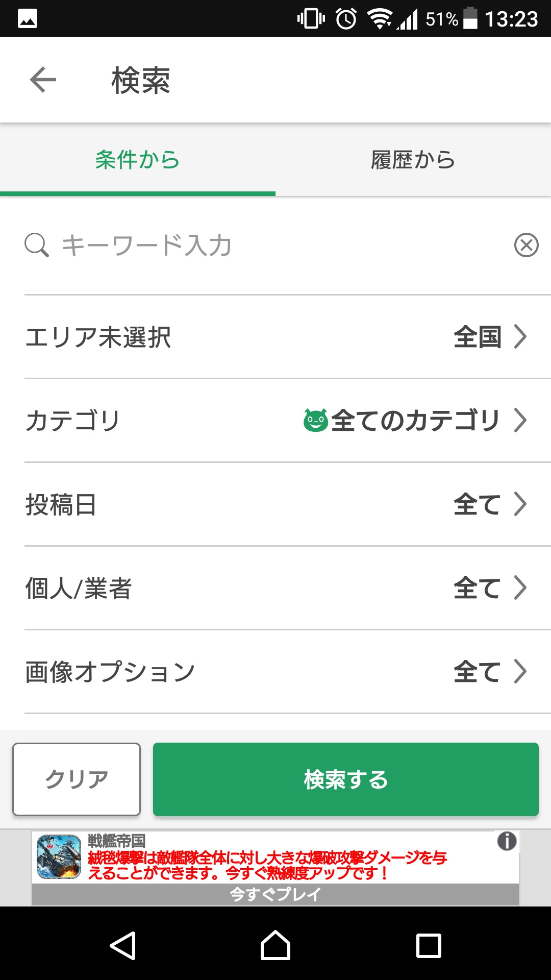Viewport: 551px width, 980px height.
Task: Tap the image notification icon in status bar
Action: click(x=28, y=19)
